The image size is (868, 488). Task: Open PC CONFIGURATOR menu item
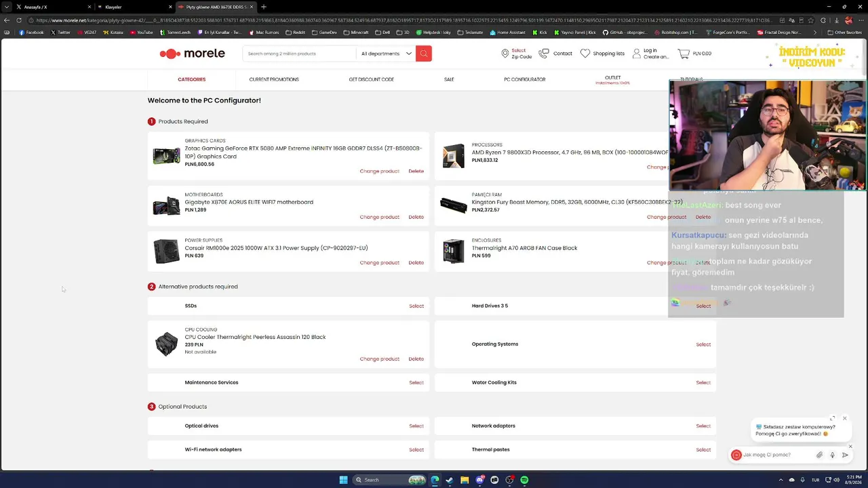525,79
